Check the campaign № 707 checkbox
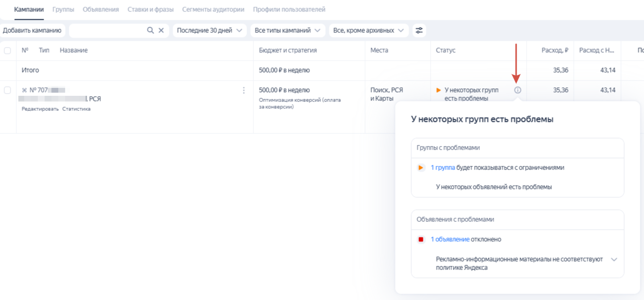The width and height of the screenshot is (644, 300). tap(7, 90)
